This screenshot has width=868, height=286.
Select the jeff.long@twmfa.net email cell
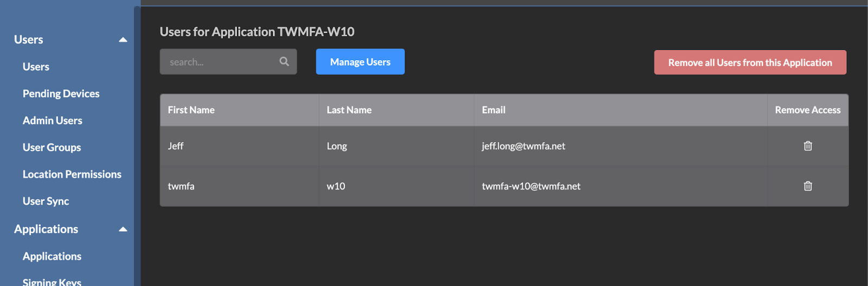pyautogui.click(x=621, y=146)
